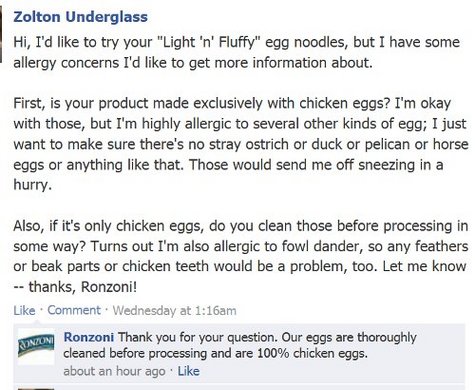Click the comment box pointer under Like
Image resolution: width=475 pixels, height=390 pixels.
37,321
